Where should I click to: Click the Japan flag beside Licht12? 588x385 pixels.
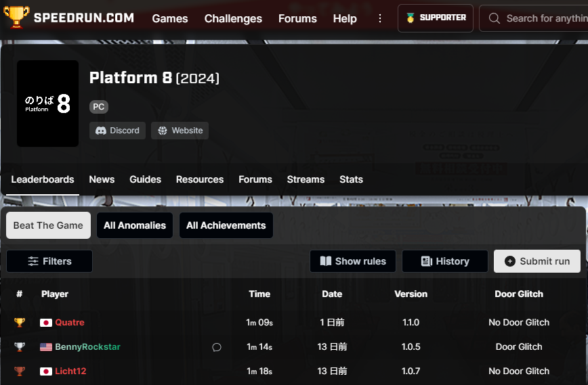[46, 371]
